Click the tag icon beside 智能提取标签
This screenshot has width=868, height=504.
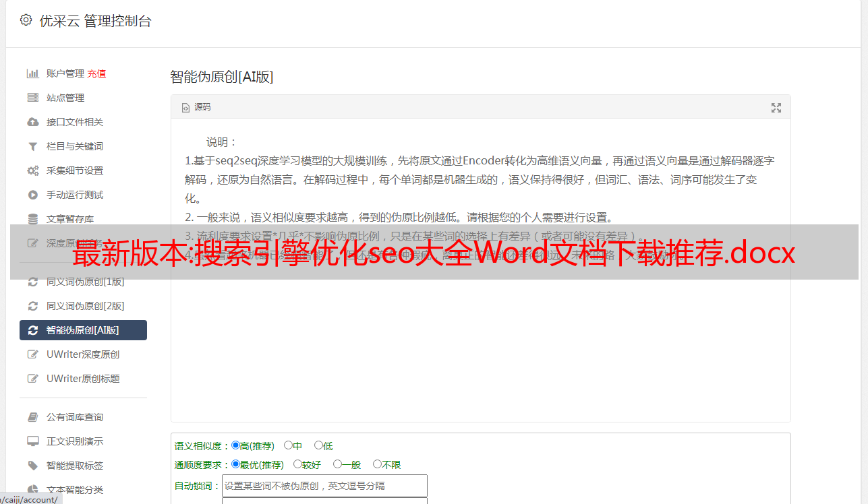tap(32, 466)
